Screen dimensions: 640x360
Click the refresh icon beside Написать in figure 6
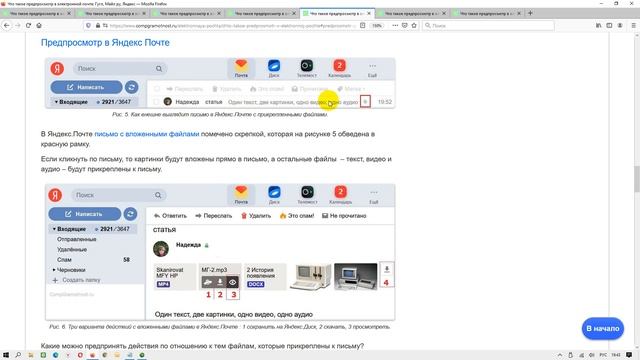click(x=130, y=214)
